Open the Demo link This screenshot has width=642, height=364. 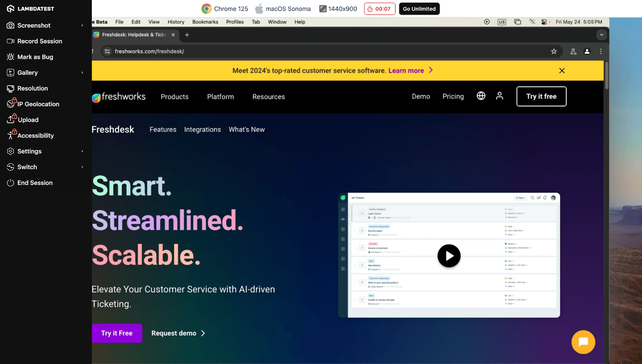point(421,96)
